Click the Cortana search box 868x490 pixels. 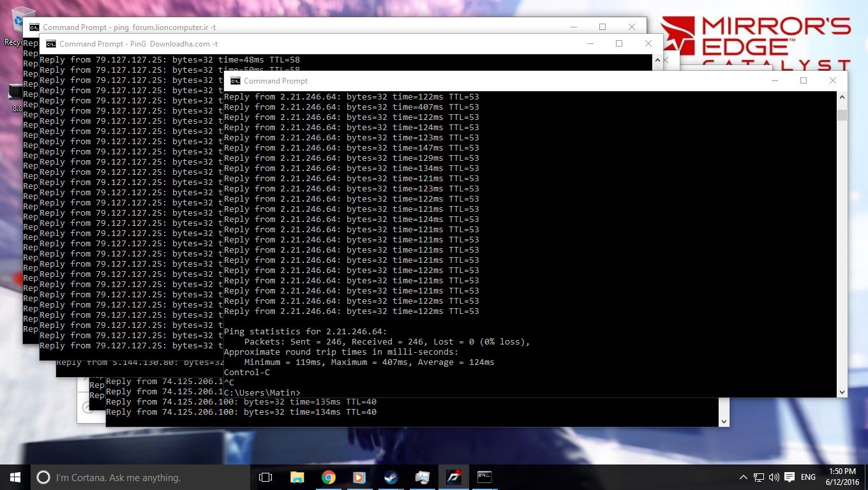(140, 477)
